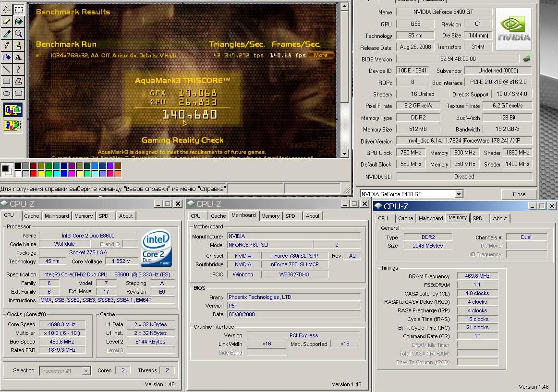Viewport: 558px width, 392px height.
Task: Open SPD tab in the active CPU-Z window
Action: click(x=478, y=218)
